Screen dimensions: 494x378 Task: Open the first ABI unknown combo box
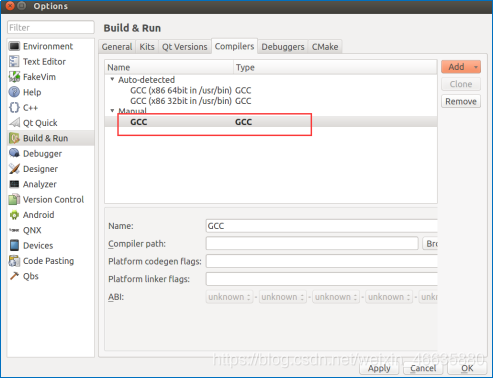(x=229, y=297)
